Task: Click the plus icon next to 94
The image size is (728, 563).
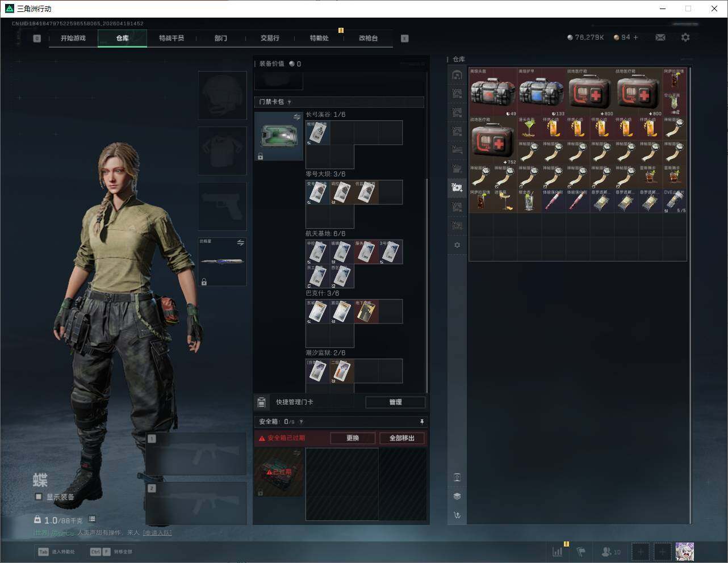Action: click(635, 37)
